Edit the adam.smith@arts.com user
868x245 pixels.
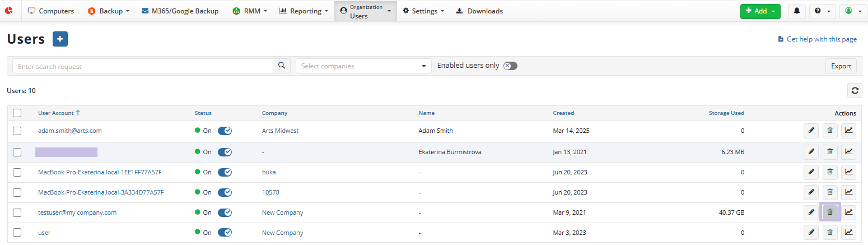[810, 131]
